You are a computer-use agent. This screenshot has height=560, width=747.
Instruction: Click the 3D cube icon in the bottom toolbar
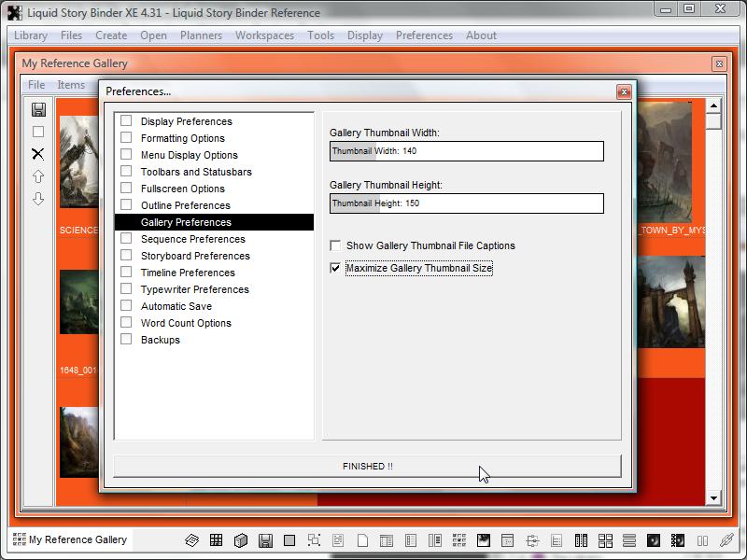pos(240,540)
